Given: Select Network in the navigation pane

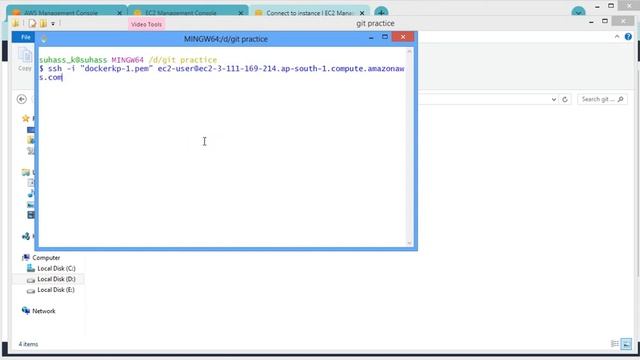Looking at the screenshot, I should point(43,311).
